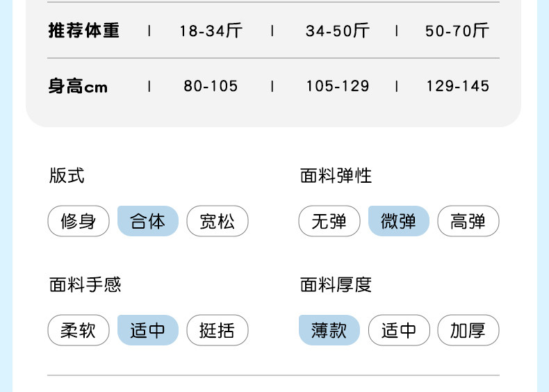Screen dimensions: 549x392
Task: Choose the 宽松 fit pill
Action: [x=218, y=221]
